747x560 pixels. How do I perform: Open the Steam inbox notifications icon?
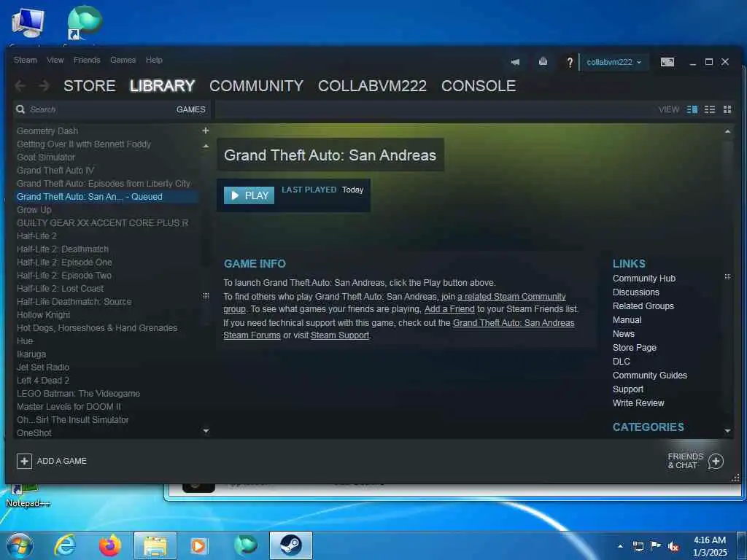tap(543, 61)
